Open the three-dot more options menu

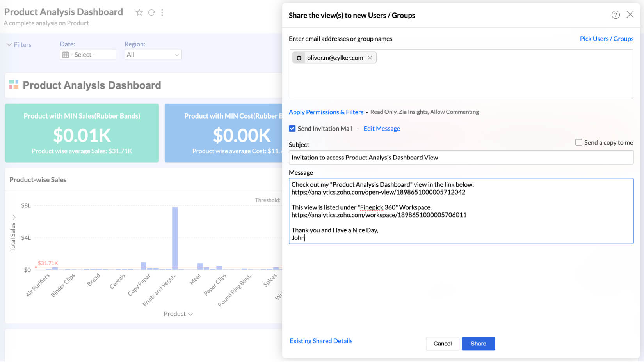pyautogui.click(x=162, y=12)
